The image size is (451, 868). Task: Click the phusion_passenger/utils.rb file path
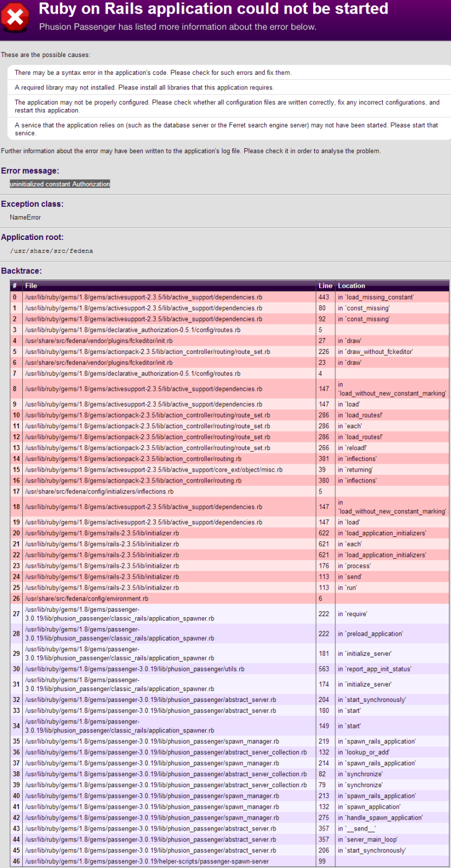(x=135, y=669)
